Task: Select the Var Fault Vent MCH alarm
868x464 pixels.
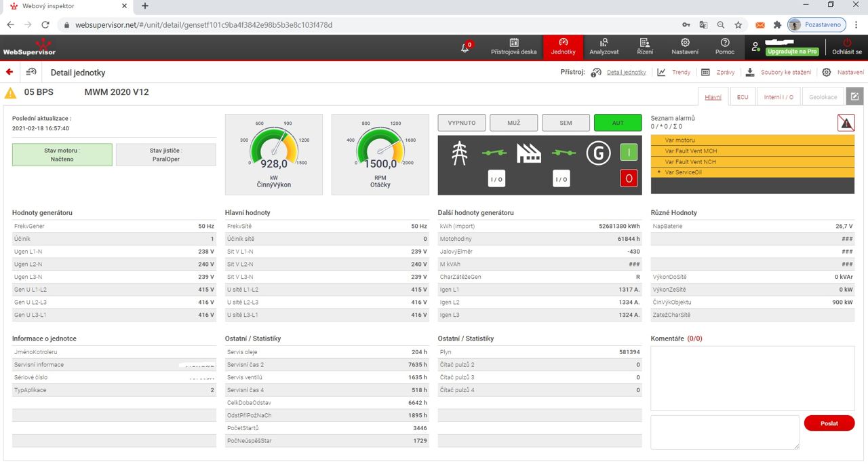Action: pos(753,151)
